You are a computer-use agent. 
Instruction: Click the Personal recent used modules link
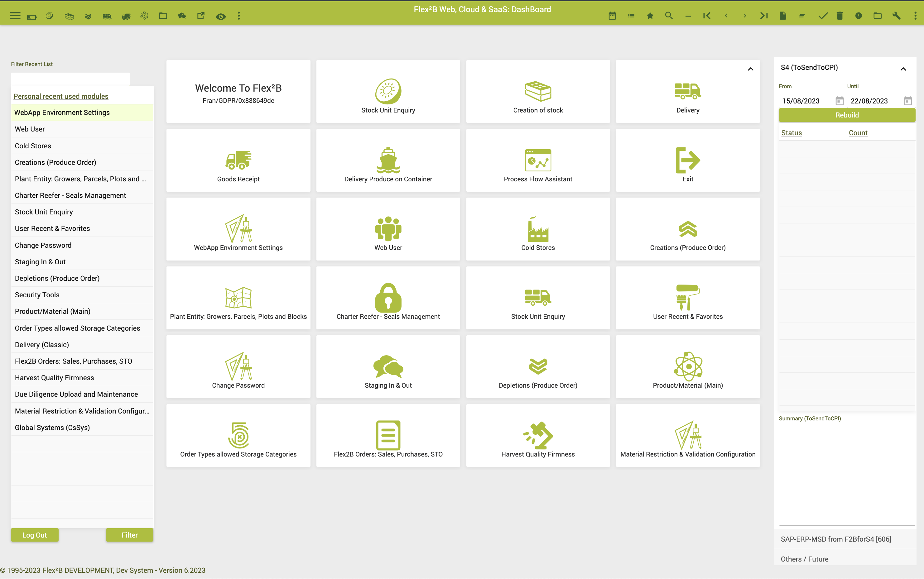click(x=61, y=96)
